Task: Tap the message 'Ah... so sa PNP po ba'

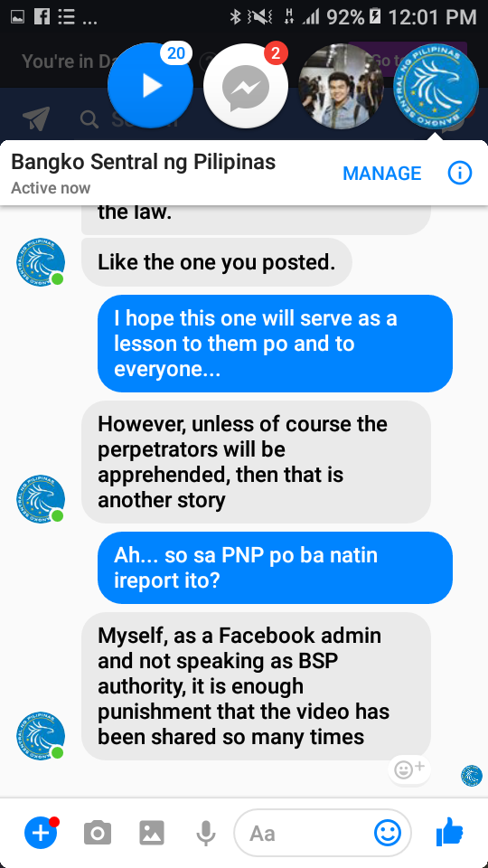Action: (x=275, y=568)
